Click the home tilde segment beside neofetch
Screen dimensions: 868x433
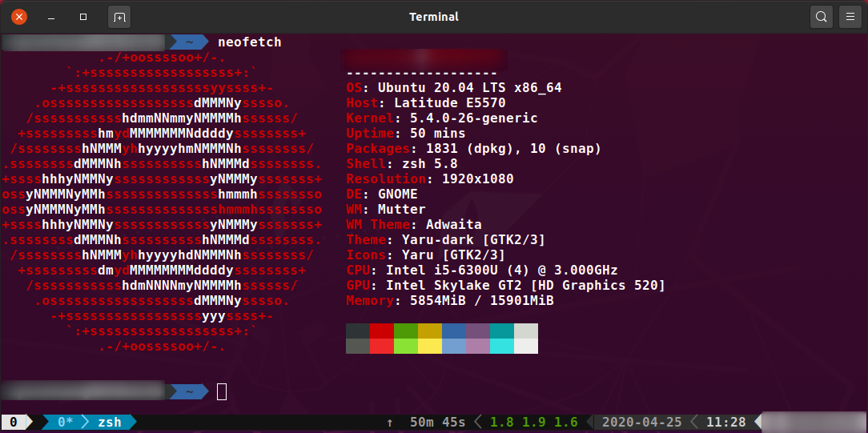coord(189,42)
